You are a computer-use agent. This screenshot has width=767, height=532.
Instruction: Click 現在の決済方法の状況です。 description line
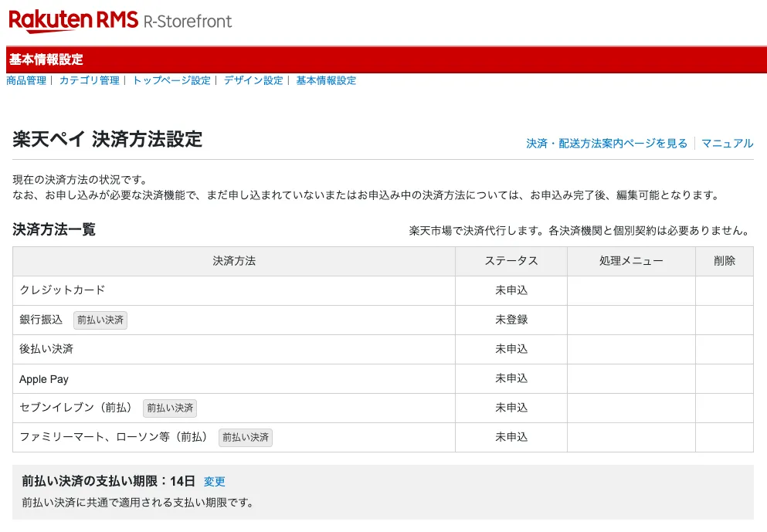[x=80, y=179]
